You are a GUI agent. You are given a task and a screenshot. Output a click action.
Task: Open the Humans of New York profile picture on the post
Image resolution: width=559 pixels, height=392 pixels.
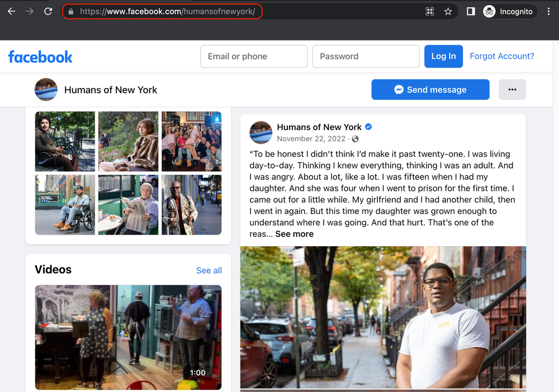pyautogui.click(x=260, y=132)
